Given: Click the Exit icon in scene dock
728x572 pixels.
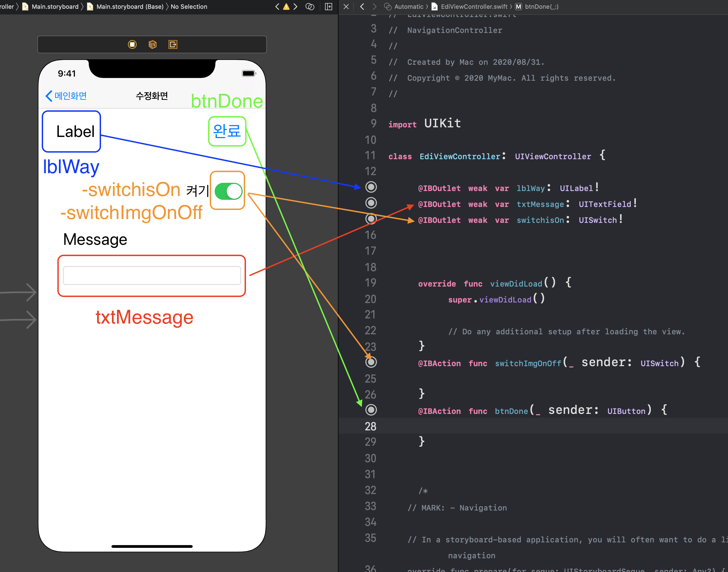Looking at the screenshot, I should coord(173,44).
